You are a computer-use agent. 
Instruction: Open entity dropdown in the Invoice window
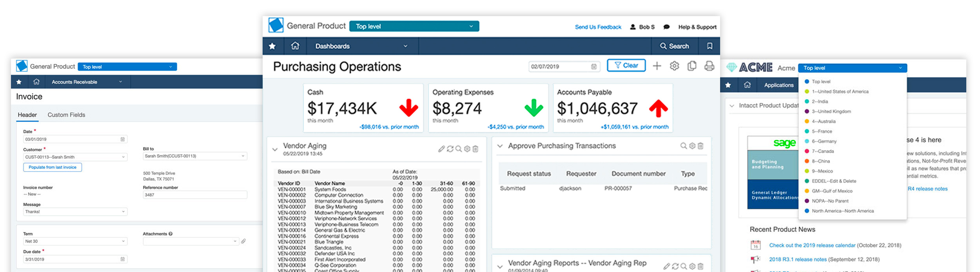(127, 67)
